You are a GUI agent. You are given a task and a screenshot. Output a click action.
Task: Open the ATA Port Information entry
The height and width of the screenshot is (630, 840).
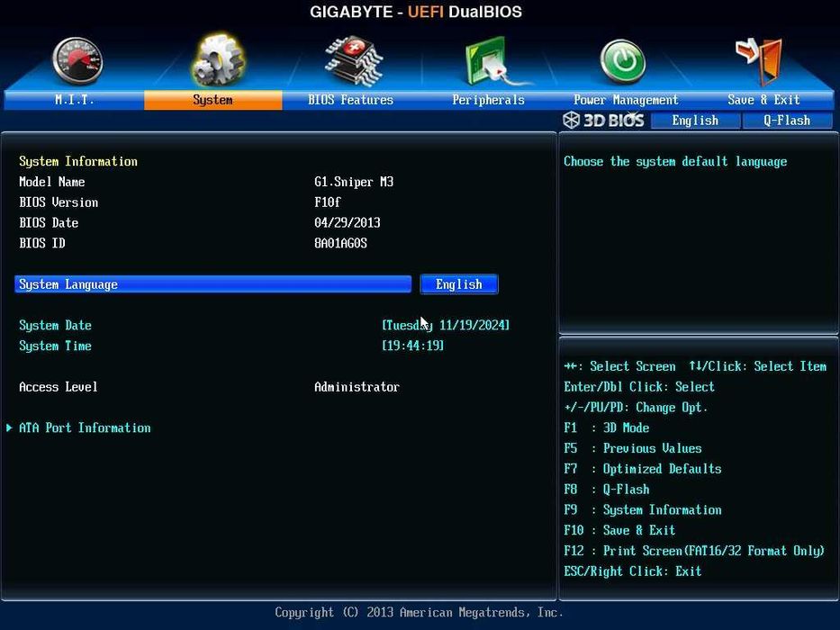click(x=85, y=428)
